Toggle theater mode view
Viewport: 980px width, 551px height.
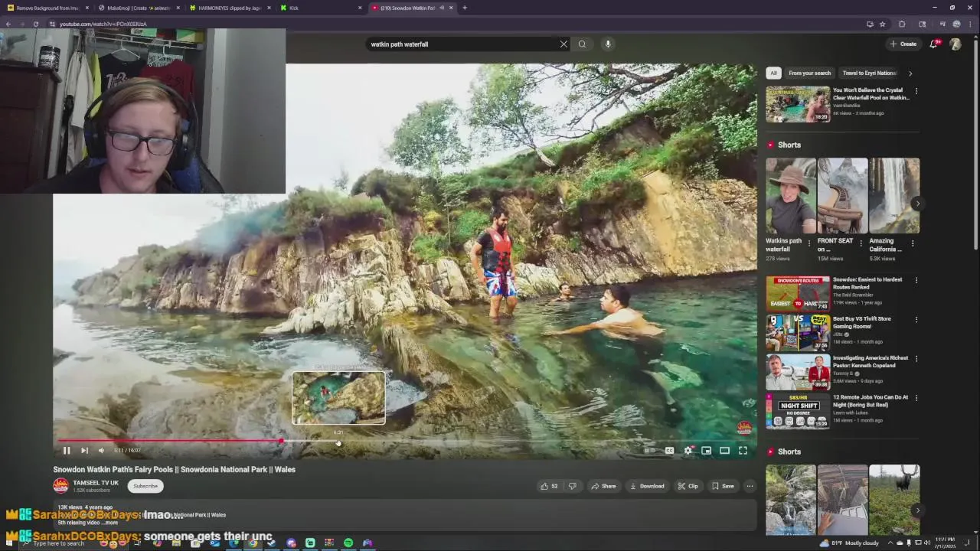coord(724,451)
